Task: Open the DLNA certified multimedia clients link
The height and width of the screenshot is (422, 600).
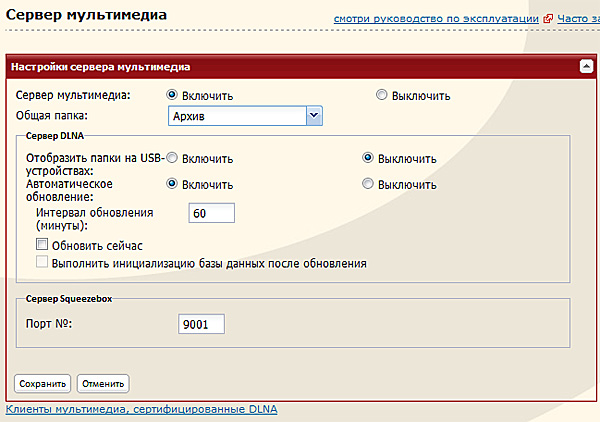Action: [x=141, y=409]
